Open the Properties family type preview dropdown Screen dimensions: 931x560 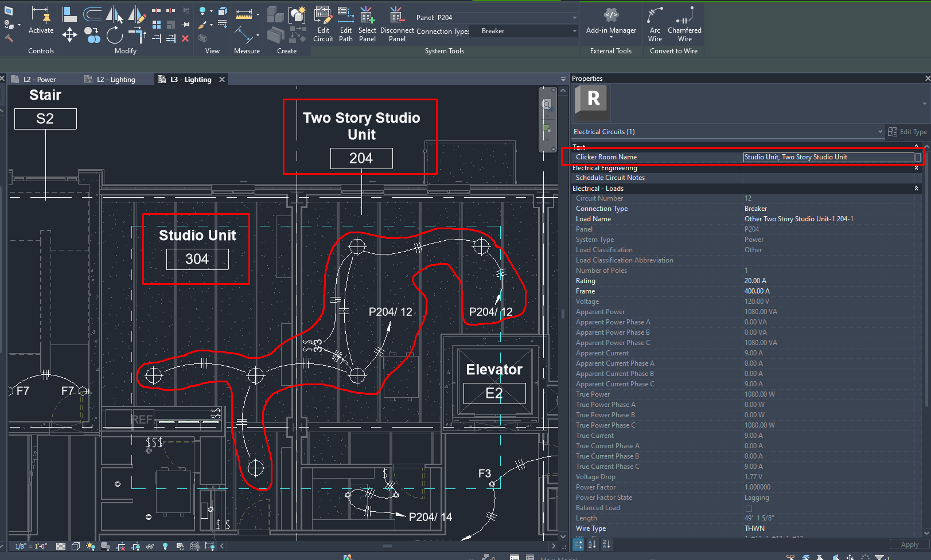click(x=925, y=104)
